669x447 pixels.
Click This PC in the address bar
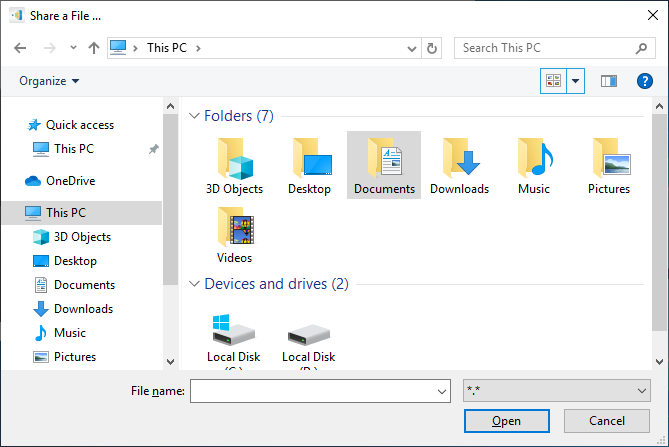[x=167, y=48]
